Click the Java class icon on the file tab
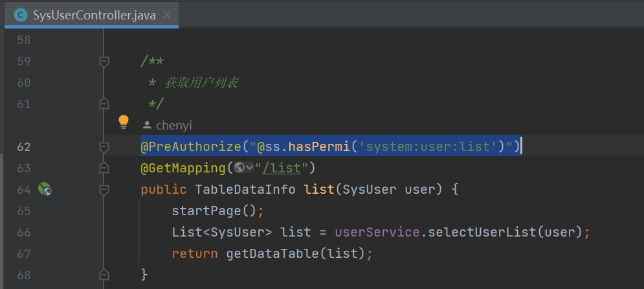Screen dimensions: 644x289 20,15
